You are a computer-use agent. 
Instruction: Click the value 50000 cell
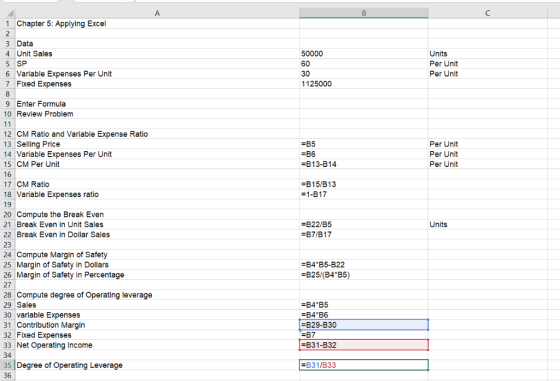364,54
